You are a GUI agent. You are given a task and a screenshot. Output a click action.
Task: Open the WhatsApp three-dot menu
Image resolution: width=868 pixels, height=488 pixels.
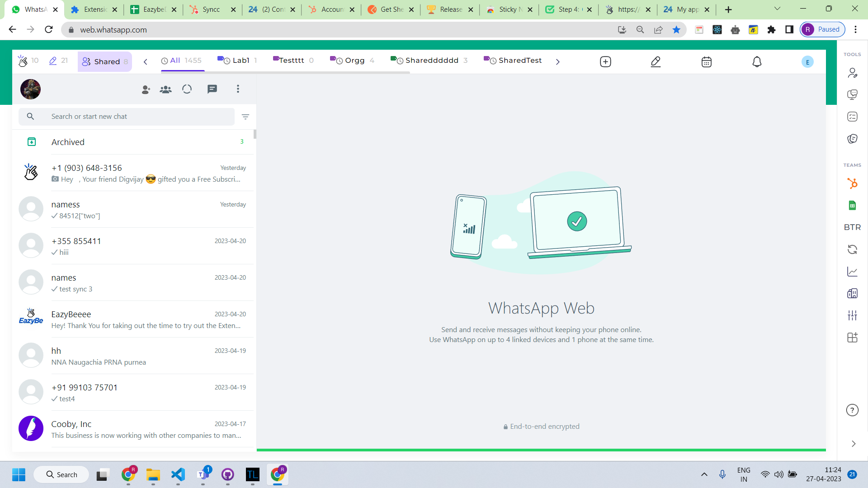pyautogui.click(x=238, y=89)
